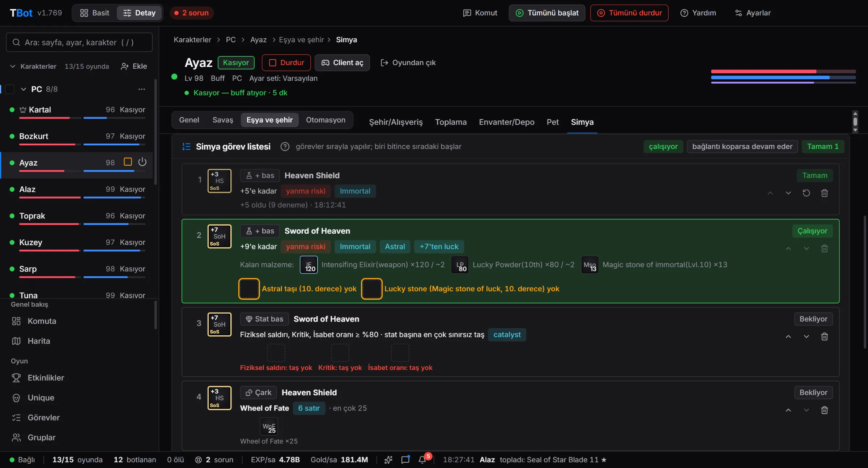The image size is (868, 468).
Task: Click the Intensifing Elixir material icon
Action: coord(309,265)
